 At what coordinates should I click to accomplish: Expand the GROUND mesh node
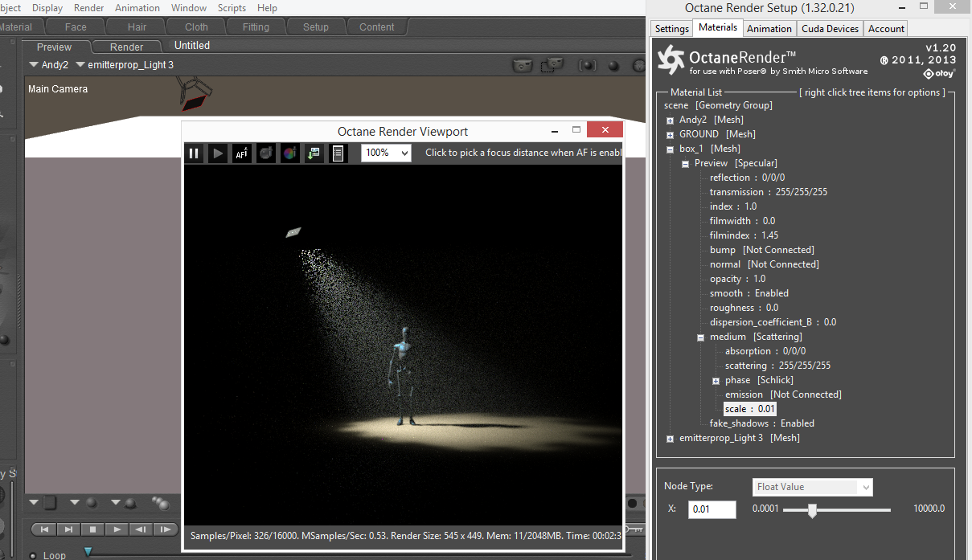(671, 134)
